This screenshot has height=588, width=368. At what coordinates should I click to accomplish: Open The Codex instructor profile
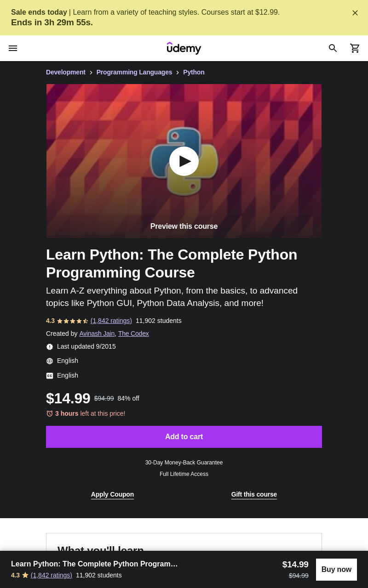(x=133, y=334)
